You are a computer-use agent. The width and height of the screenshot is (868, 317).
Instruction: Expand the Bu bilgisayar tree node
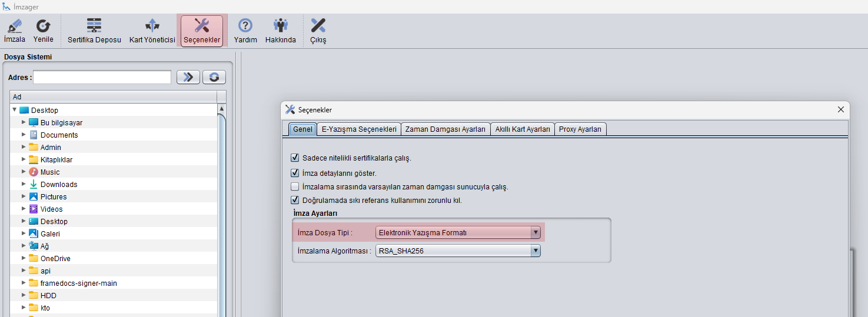[x=24, y=122]
